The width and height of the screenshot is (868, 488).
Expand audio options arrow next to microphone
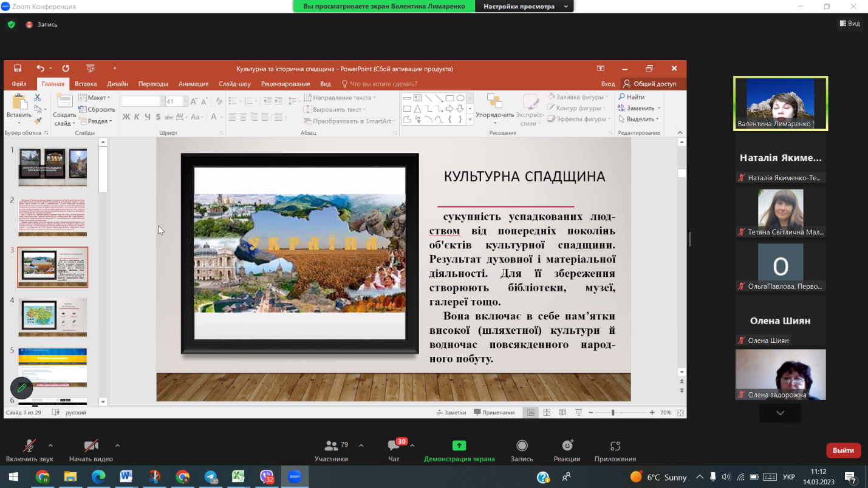coord(50,445)
